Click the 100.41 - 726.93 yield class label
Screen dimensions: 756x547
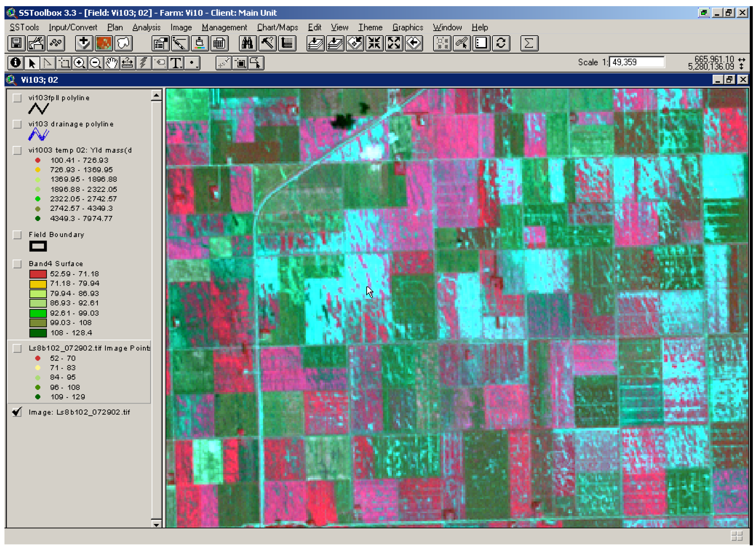[79, 160]
